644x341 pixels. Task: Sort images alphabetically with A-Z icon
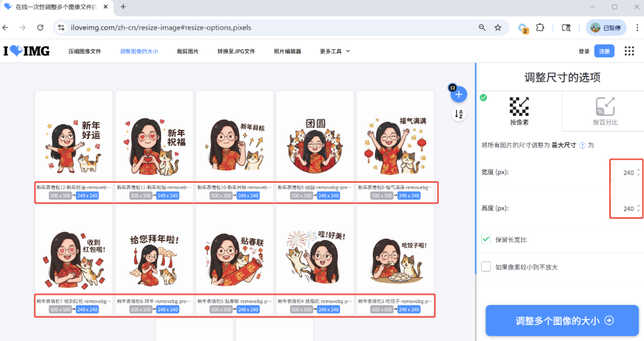click(x=459, y=114)
